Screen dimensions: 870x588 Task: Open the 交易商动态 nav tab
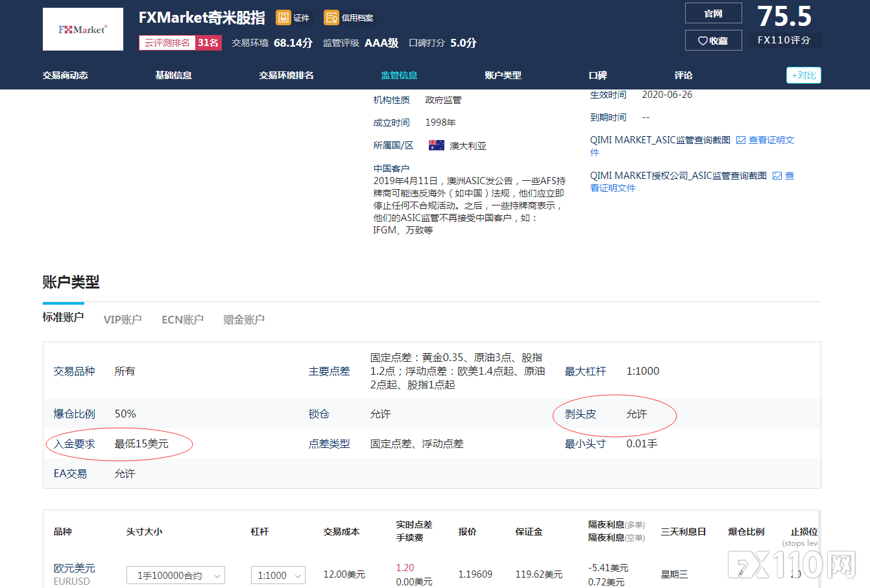66,75
